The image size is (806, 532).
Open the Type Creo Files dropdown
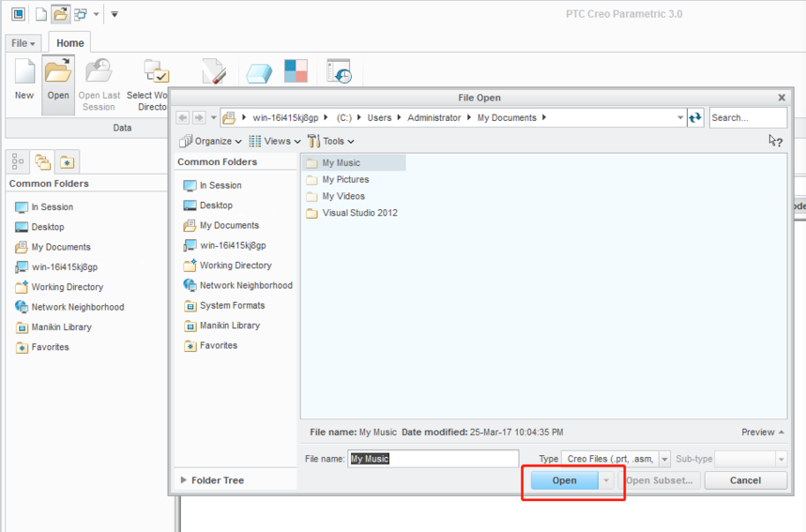tap(664, 459)
